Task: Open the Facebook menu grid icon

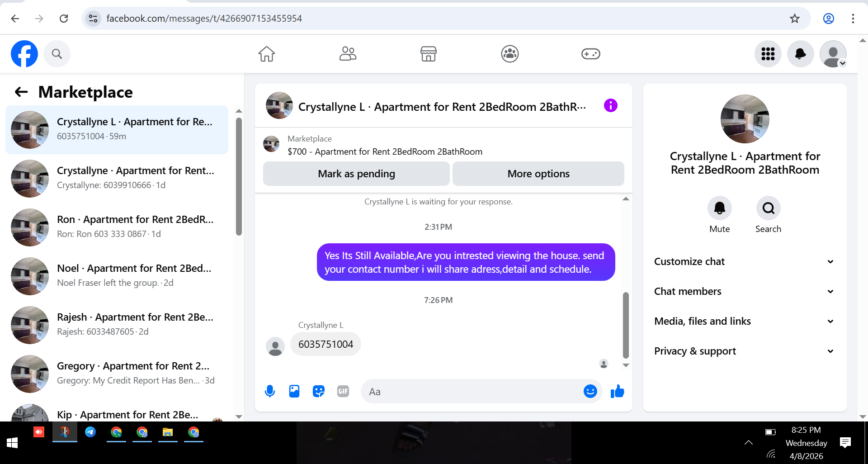Action: coord(768,54)
